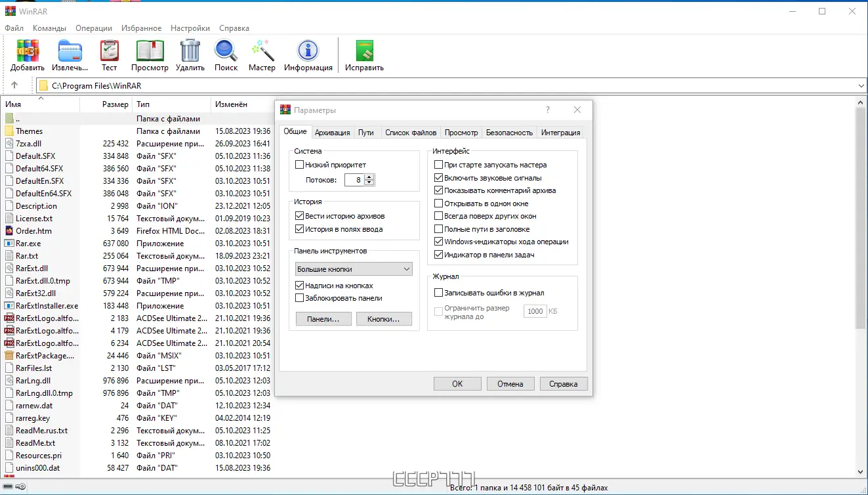Go up one folder with the arrow
868x495 pixels.
point(14,85)
